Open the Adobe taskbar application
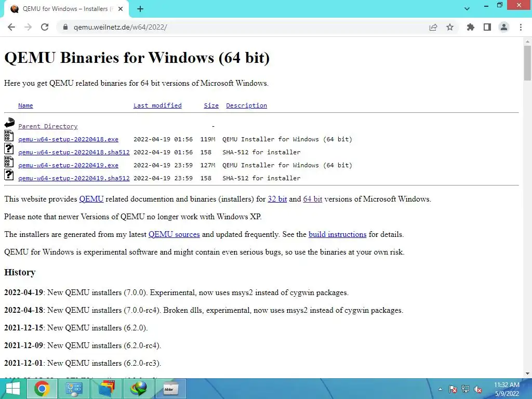The height and width of the screenshot is (399, 532). pyautogui.click(x=170, y=389)
